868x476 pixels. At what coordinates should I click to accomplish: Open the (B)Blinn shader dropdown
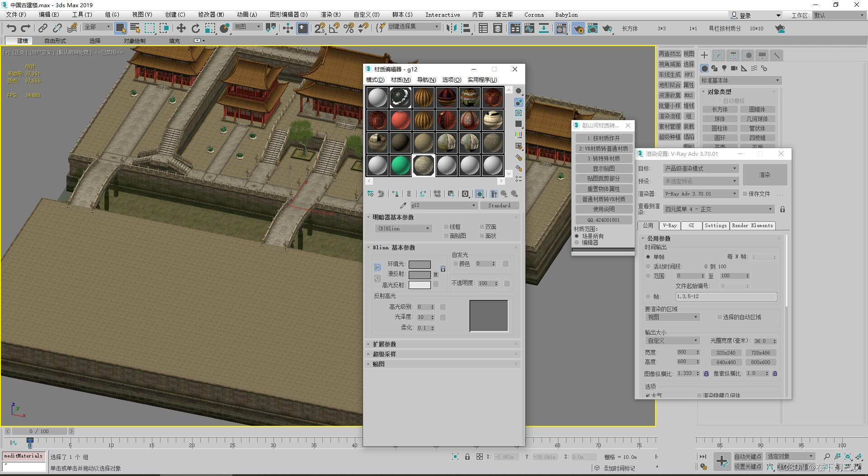click(403, 228)
